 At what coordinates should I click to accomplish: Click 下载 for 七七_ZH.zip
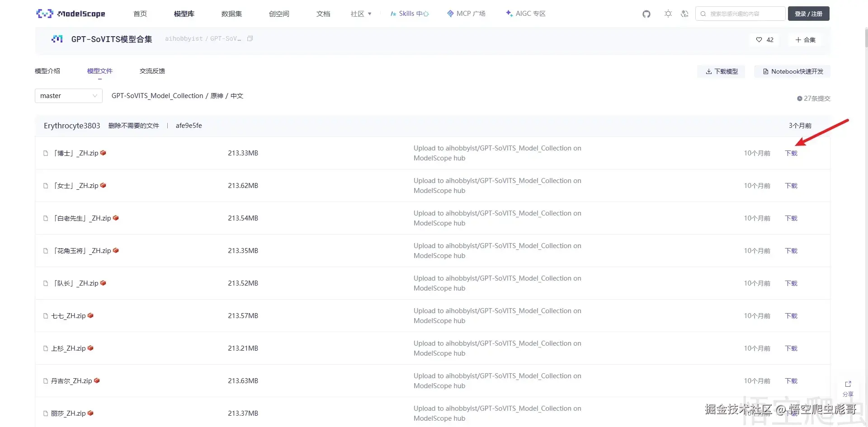tap(791, 316)
